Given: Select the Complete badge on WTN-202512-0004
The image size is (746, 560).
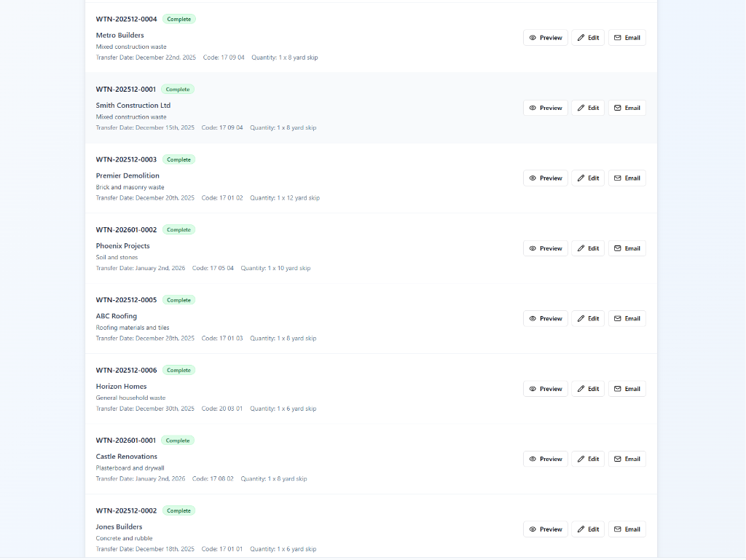Looking at the screenshot, I should click(179, 19).
